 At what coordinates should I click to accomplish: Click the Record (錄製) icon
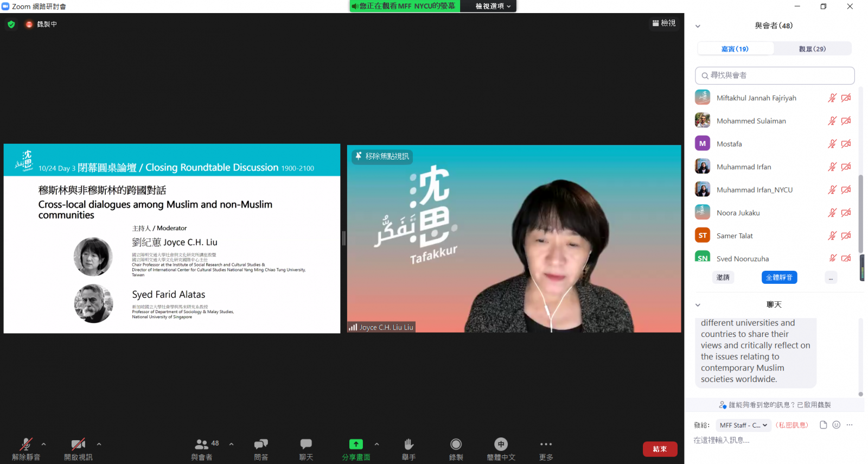point(456,444)
